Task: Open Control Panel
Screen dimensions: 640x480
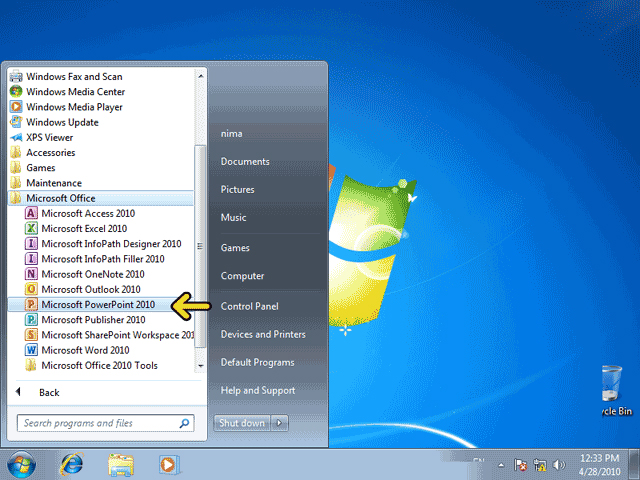Action: pos(250,306)
